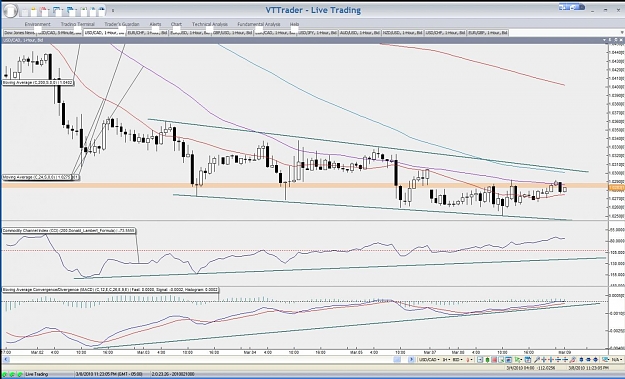Open the round VTTrader application orb menu

tap(10, 11)
